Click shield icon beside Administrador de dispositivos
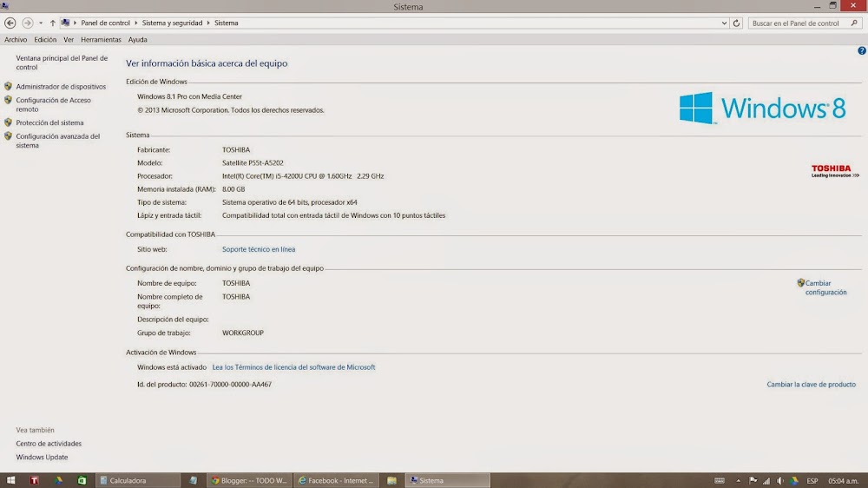This screenshot has width=868, height=488. 8,87
